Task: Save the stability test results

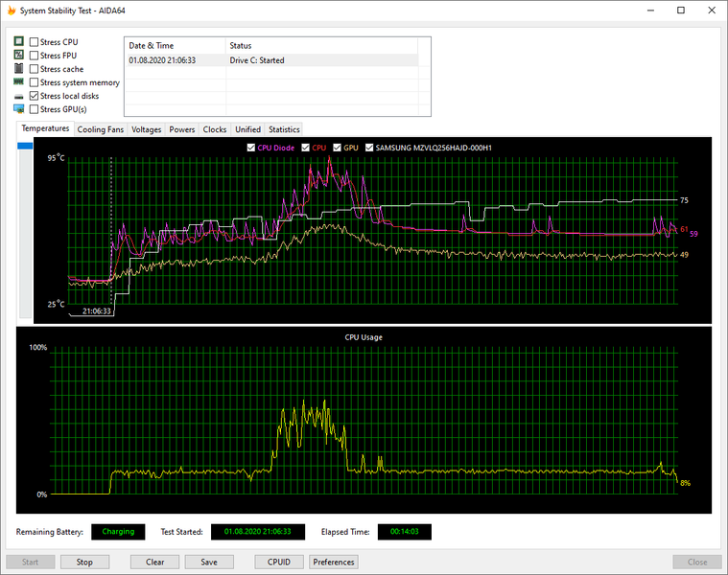Action: 209,563
